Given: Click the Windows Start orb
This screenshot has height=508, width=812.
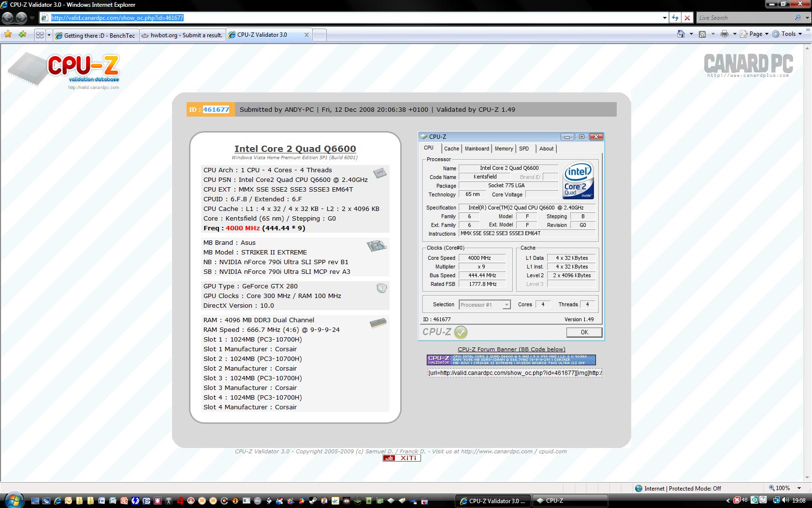Looking at the screenshot, I should [x=14, y=500].
